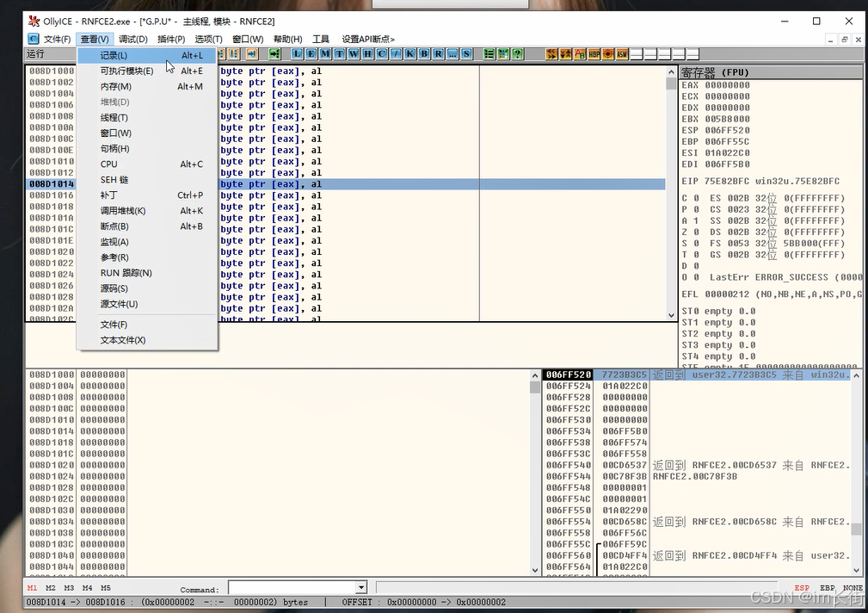868x613 pixels.
Task: Choose 文本文件(X) menu entry
Action: [147, 340]
